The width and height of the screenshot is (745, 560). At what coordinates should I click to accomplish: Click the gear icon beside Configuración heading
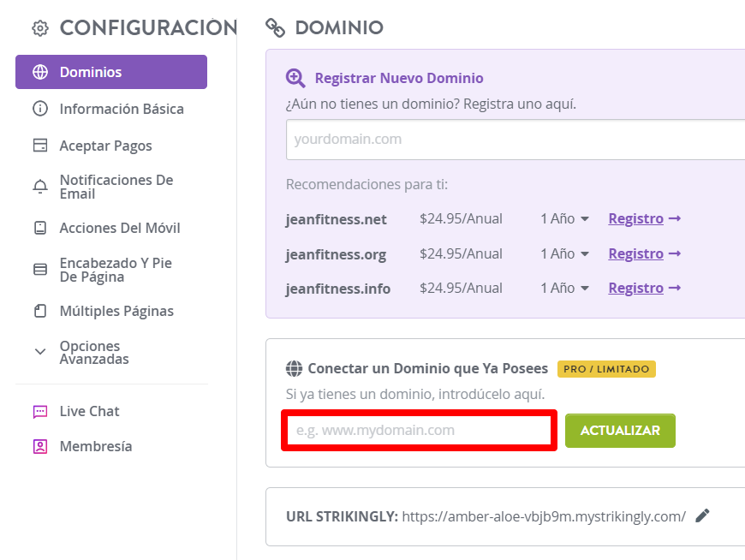(40, 28)
